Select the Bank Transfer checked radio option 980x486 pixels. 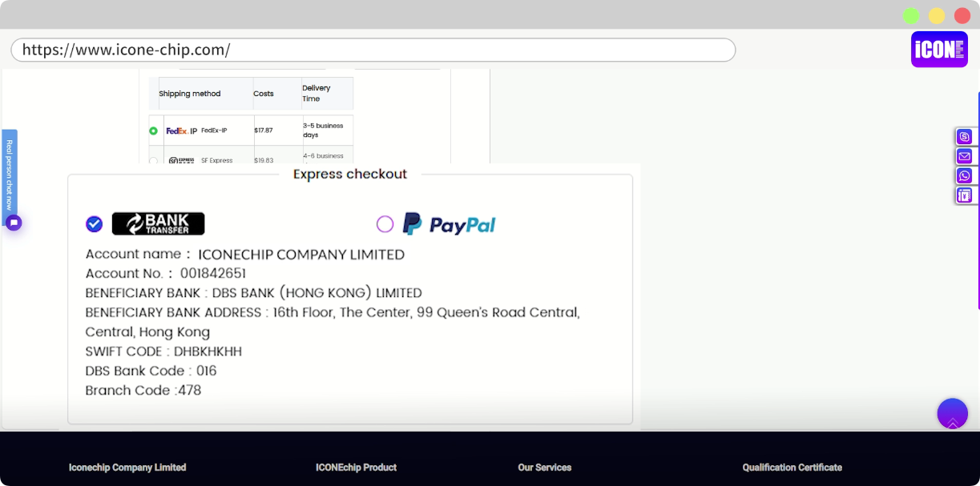point(95,224)
